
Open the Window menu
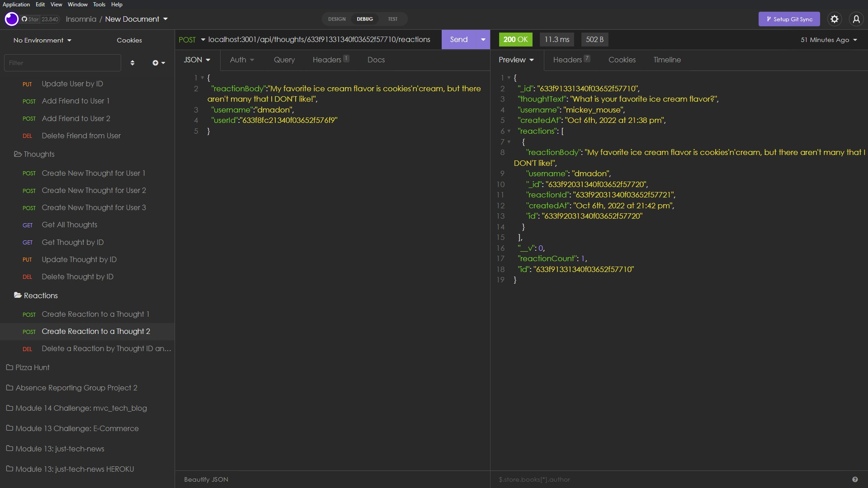tap(78, 5)
